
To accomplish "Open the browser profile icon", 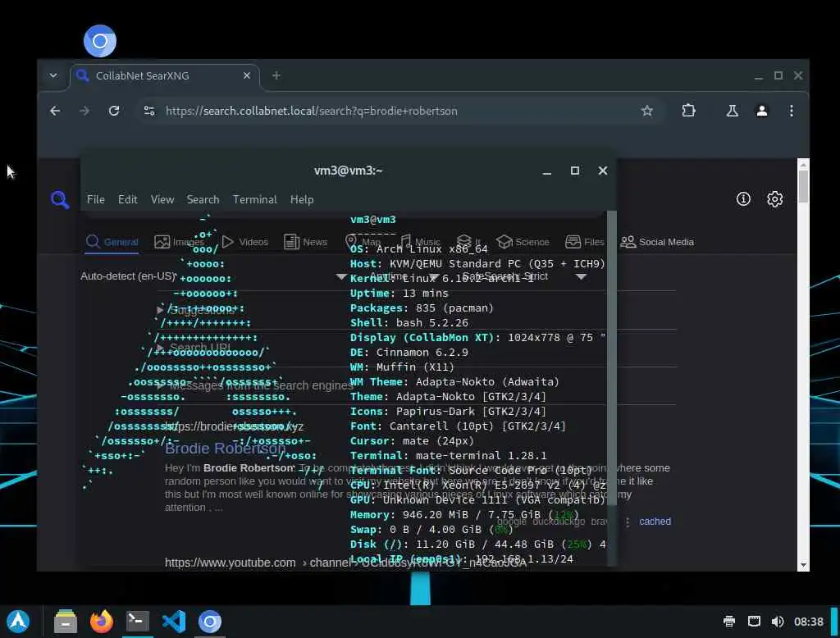I will [761, 111].
